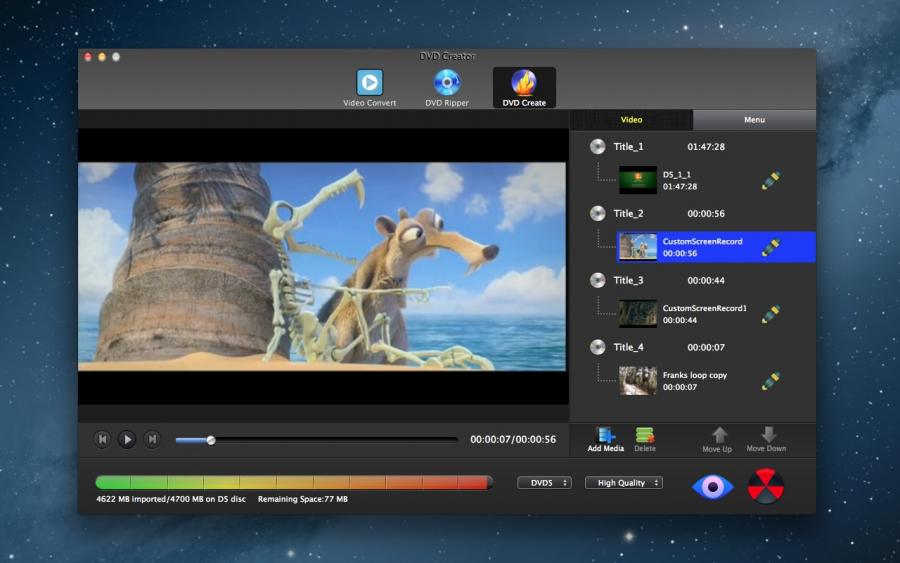This screenshot has height=563, width=900.
Task: Edit the CustomScreenRecord clip with pencil icon
Action: point(770,247)
